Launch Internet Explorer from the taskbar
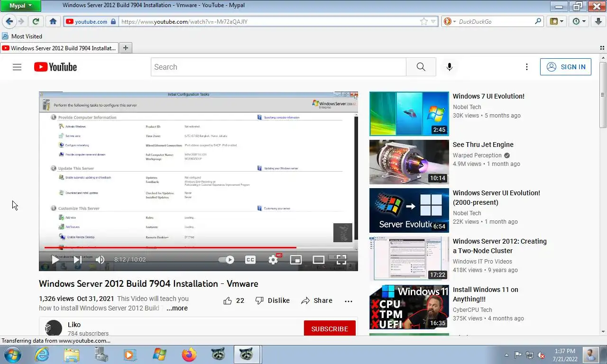 [42, 355]
